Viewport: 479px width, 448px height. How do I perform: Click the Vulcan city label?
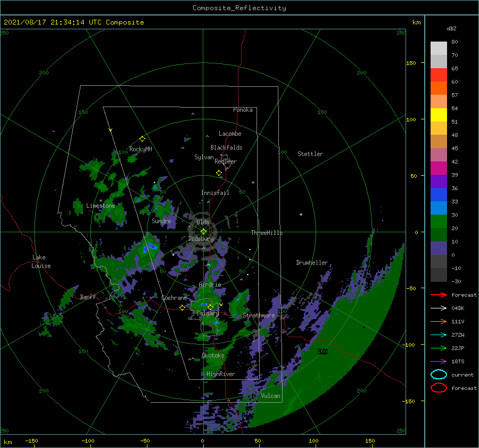270,396
